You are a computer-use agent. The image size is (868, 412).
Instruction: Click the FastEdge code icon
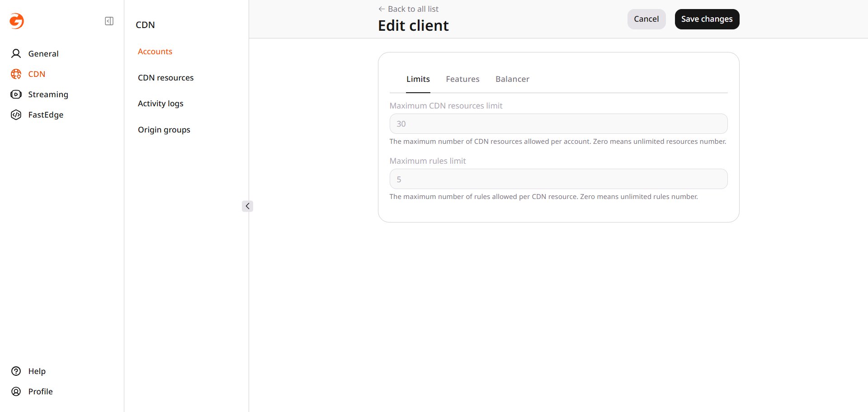(16, 114)
